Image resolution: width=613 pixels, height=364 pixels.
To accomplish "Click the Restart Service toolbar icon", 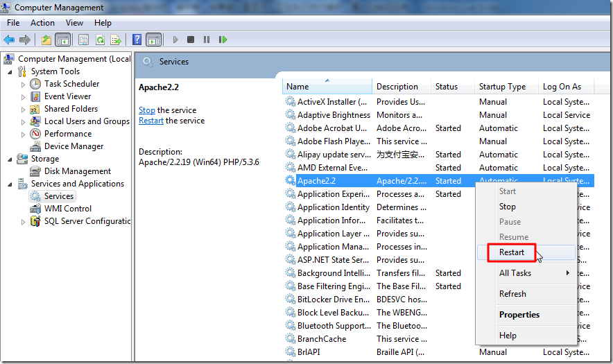I will 223,40.
